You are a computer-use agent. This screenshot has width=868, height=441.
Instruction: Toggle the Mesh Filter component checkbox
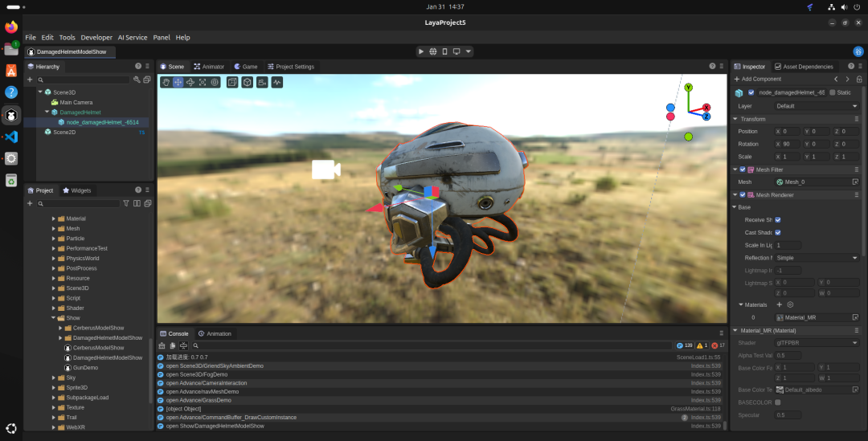tap(743, 169)
